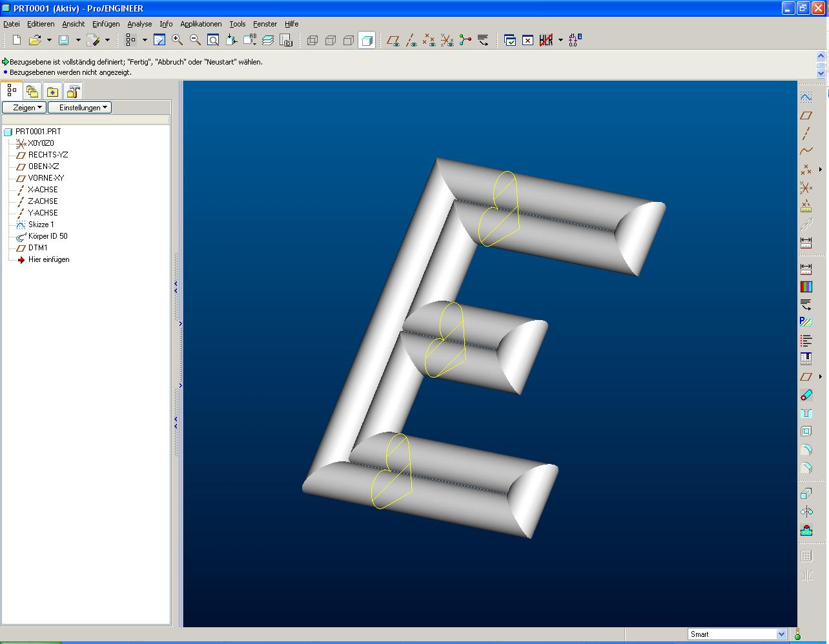Open the Tools menu
This screenshot has width=829, height=644.
[x=238, y=24]
